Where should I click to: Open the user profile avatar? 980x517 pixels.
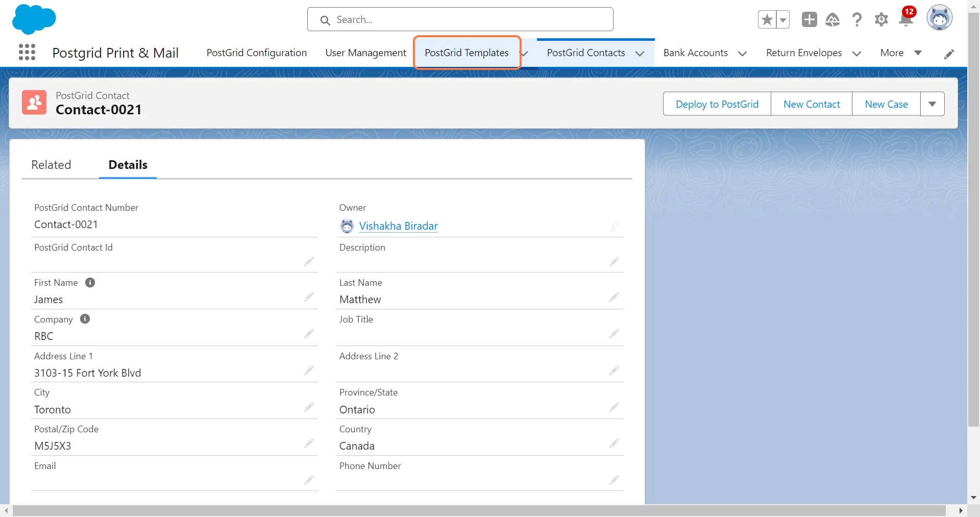click(939, 18)
